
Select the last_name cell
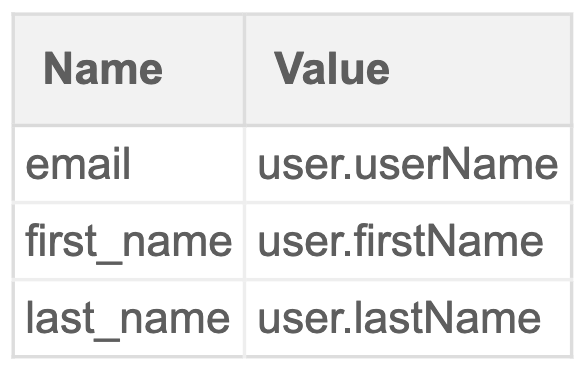pyautogui.click(x=129, y=318)
